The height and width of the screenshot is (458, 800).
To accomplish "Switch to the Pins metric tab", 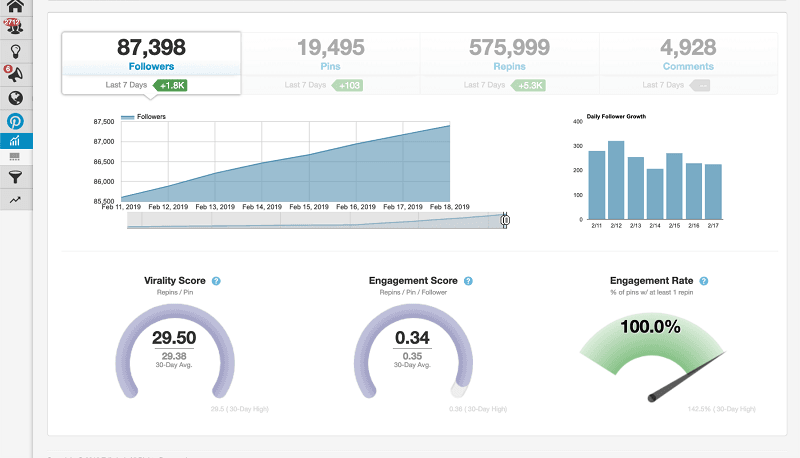I will (330, 54).
